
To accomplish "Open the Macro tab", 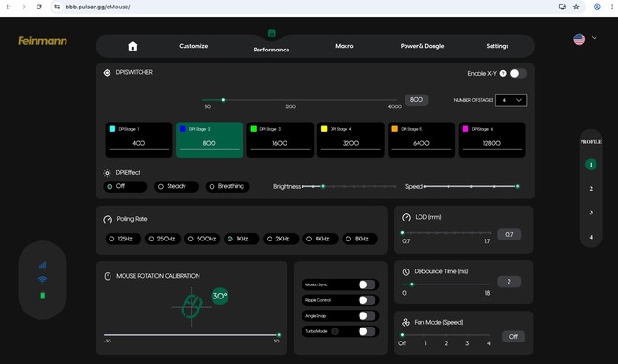I will (345, 46).
